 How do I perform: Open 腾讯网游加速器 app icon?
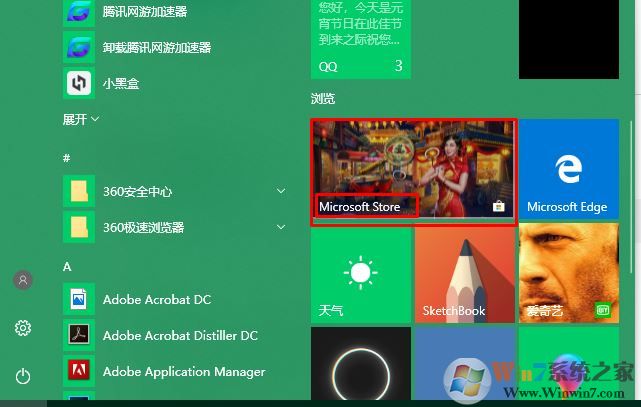tap(79, 12)
